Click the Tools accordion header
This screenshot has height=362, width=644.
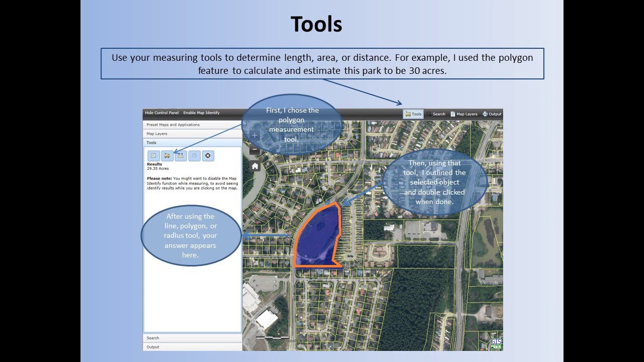193,143
